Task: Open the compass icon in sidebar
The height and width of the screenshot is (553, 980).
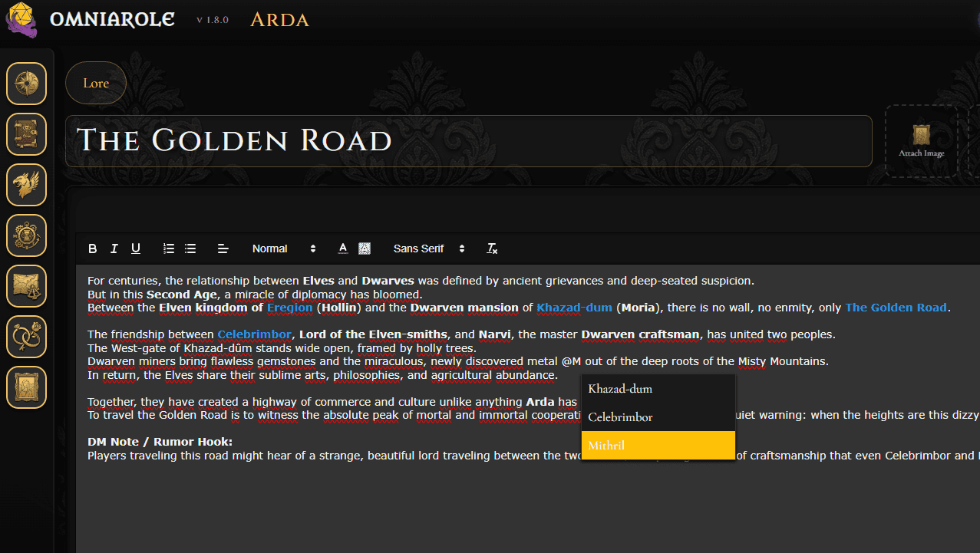Action: tap(27, 84)
